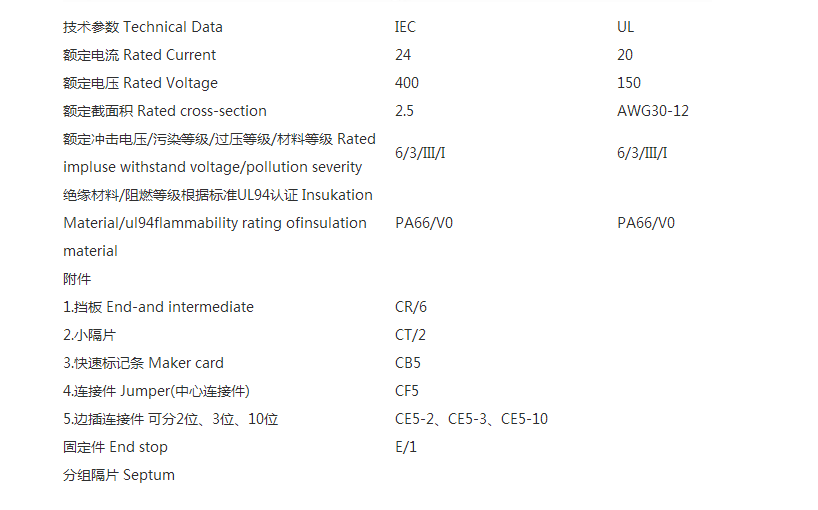818x510 pixels.
Task: Click the UL column header
Action: [625, 27]
